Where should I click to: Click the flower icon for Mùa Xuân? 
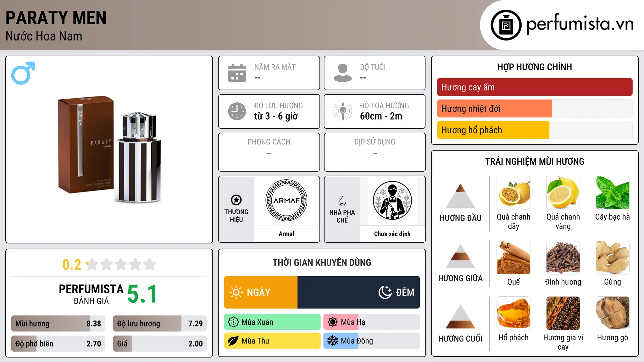[x=233, y=322]
